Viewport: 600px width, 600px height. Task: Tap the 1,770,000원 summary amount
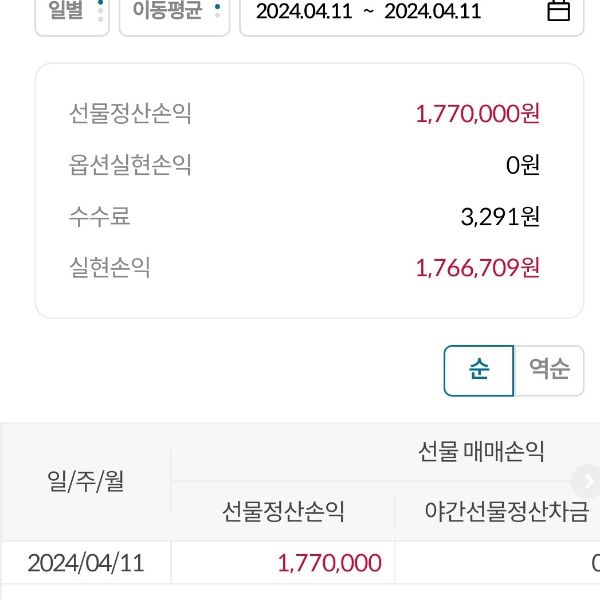click(x=477, y=113)
